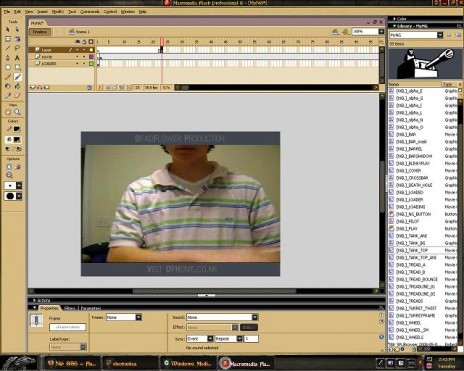464x371 pixels.
Task: Click the Insert Layer icon
Action: [33, 87]
